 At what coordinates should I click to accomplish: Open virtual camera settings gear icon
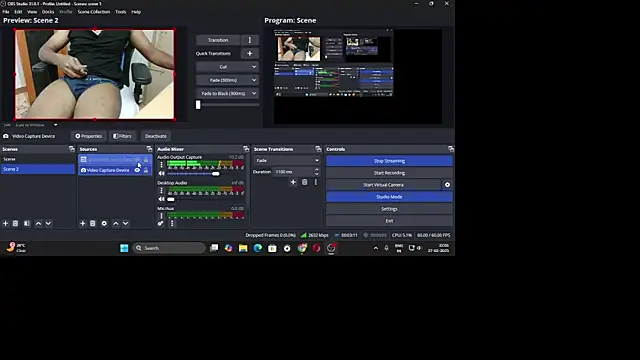point(447,185)
